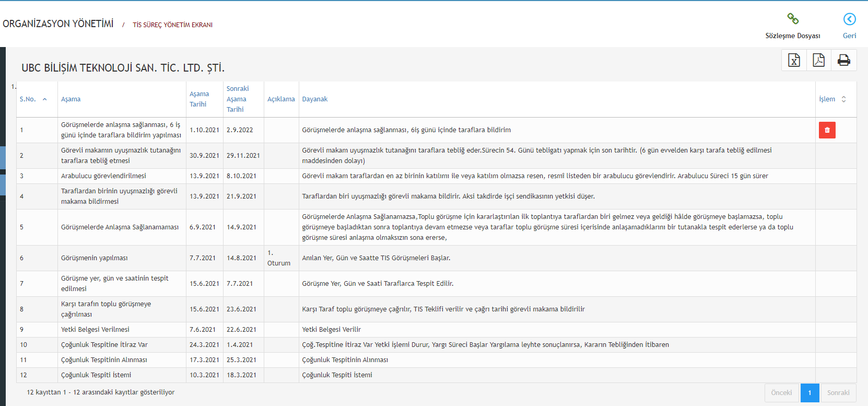The width and height of the screenshot is (868, 406).
Task: Sort by S.No. column arrow
Action: 45,99
